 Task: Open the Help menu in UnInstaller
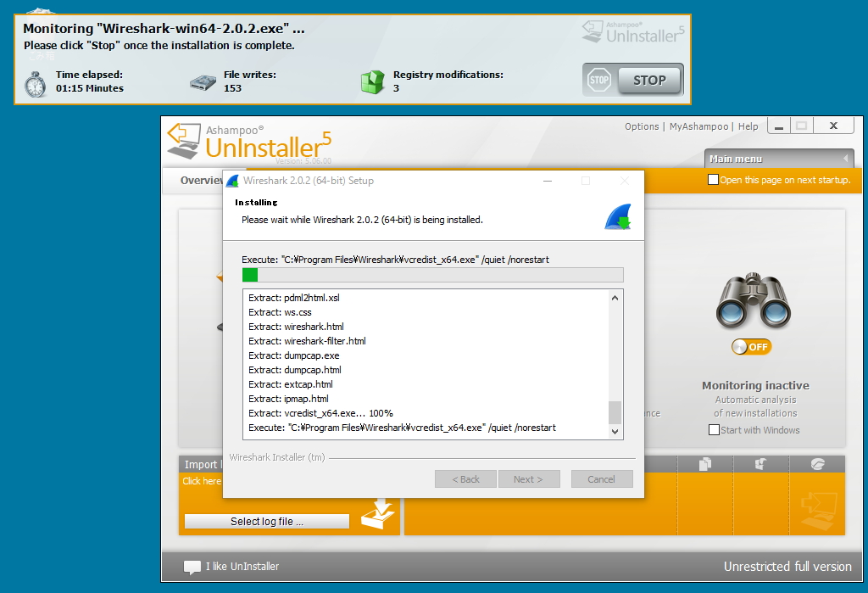click(748, 126)
